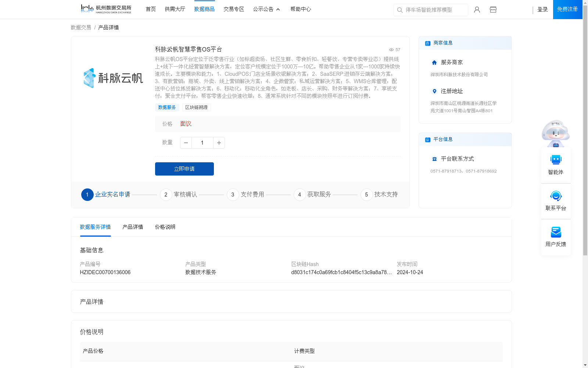Go back via 数据交易 breadcrumb

tap(81, 28)
